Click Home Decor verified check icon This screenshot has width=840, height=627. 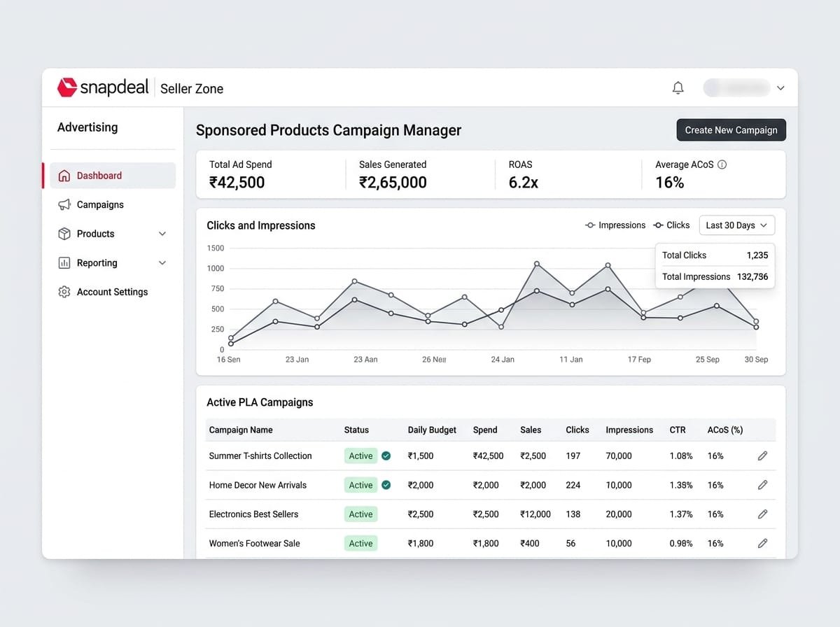386,485
